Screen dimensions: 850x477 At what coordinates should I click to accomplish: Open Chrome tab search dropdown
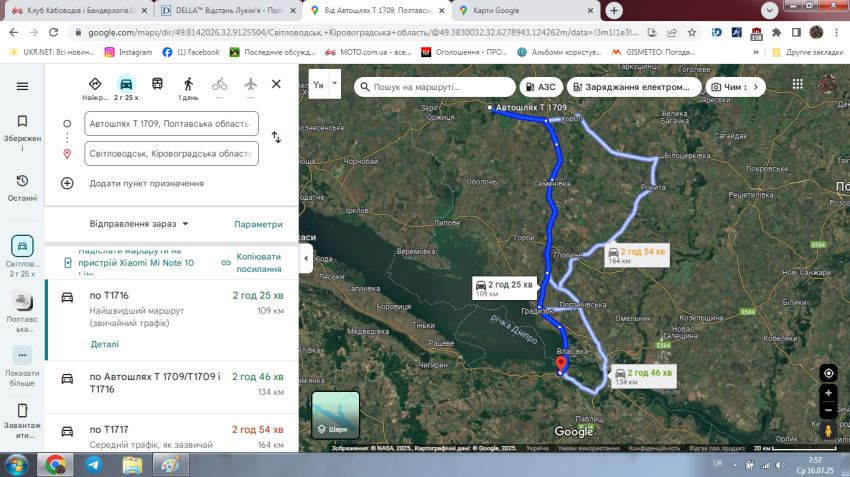point(769,10)
